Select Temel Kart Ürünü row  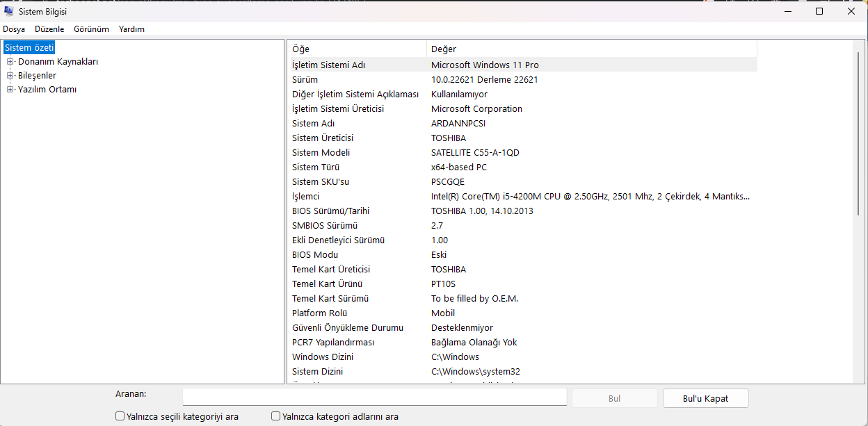point(523,284)
